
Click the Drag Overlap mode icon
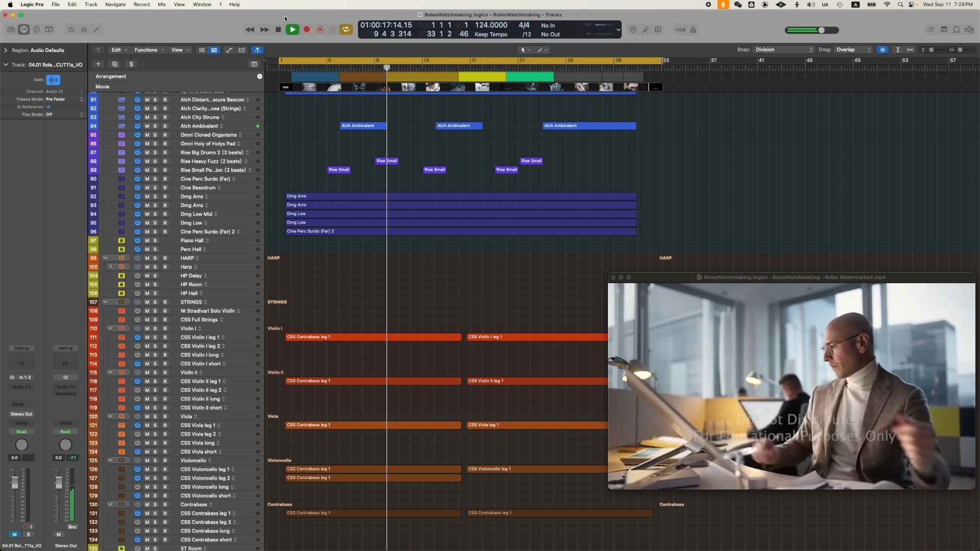point(851,49)
